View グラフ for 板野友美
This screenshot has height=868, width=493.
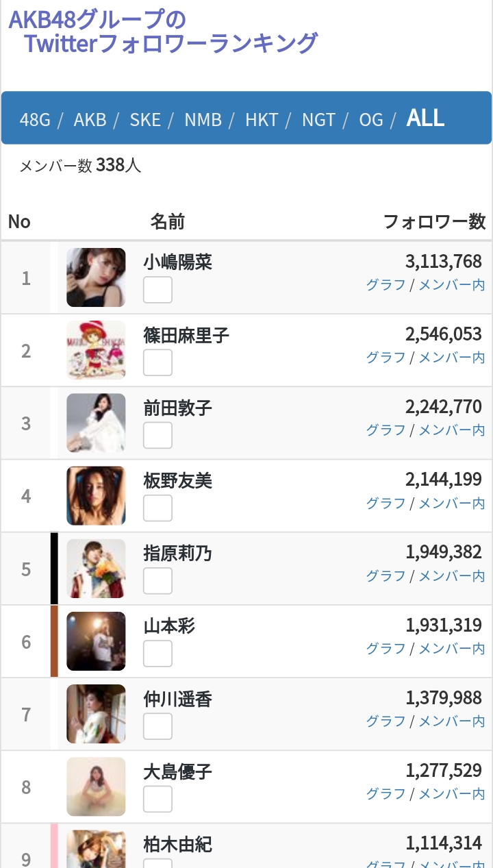pos(386,504)
